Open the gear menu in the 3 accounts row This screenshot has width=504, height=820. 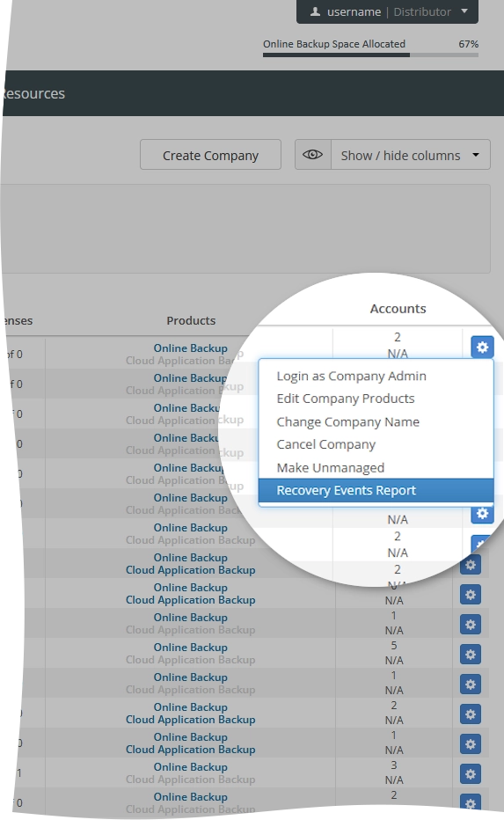pyautogui.click(x=471, y=774)
